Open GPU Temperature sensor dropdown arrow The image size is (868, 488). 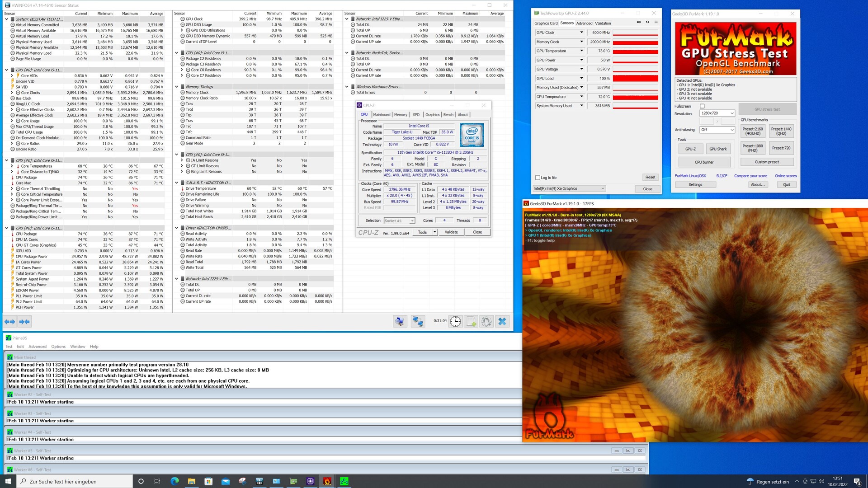tap(581, 51)
